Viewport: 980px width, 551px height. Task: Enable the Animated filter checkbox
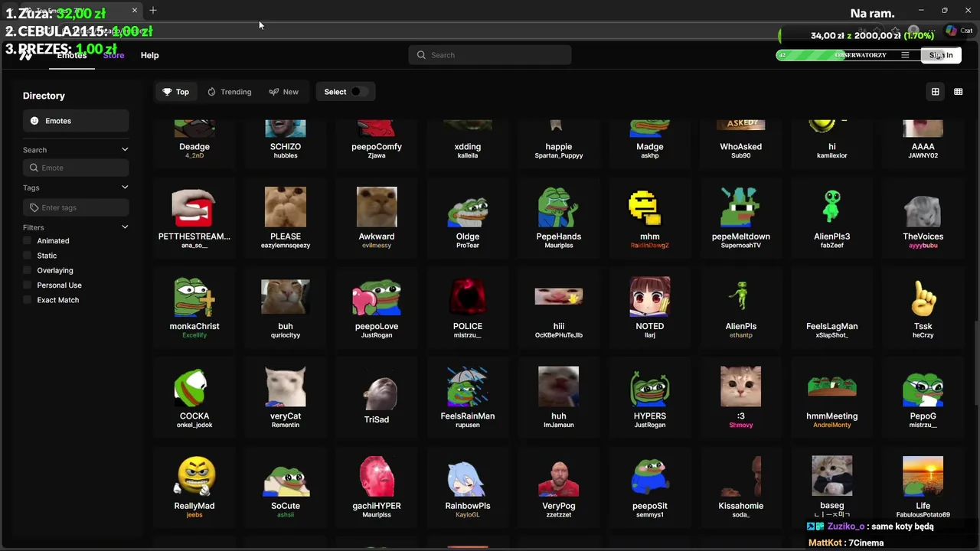28,241
